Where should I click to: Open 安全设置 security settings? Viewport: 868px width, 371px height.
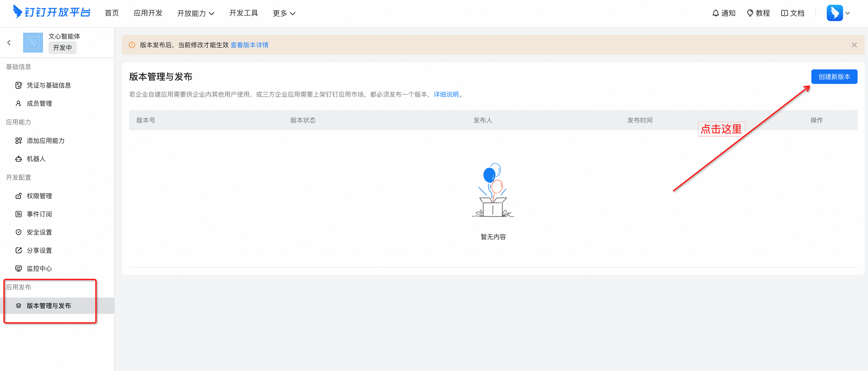(39, 232)
